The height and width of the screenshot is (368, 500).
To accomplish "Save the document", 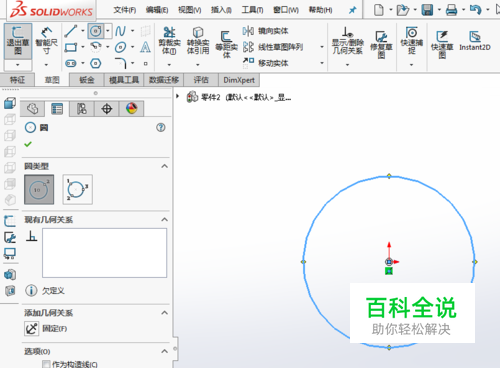I will coord(427,10).
